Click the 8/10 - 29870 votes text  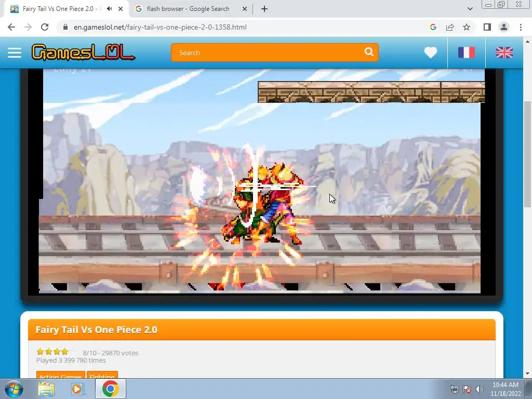(111, 353)
